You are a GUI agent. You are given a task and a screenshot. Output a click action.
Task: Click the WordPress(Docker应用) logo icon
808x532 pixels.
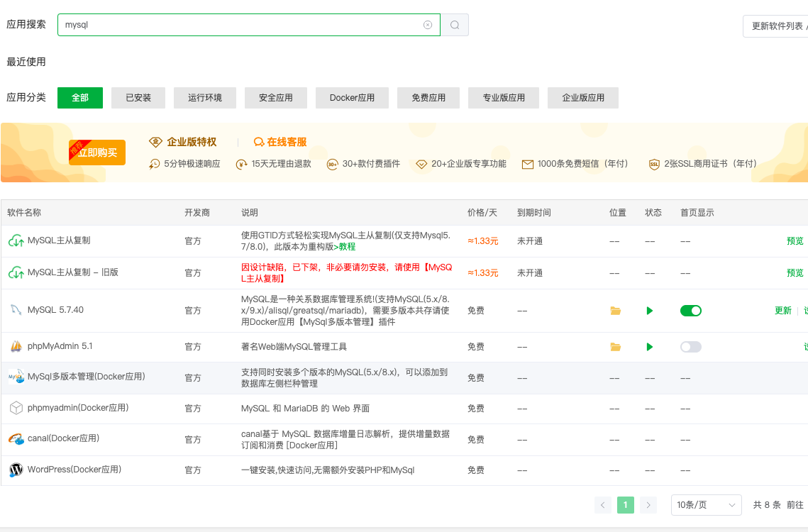pos(16,470)
